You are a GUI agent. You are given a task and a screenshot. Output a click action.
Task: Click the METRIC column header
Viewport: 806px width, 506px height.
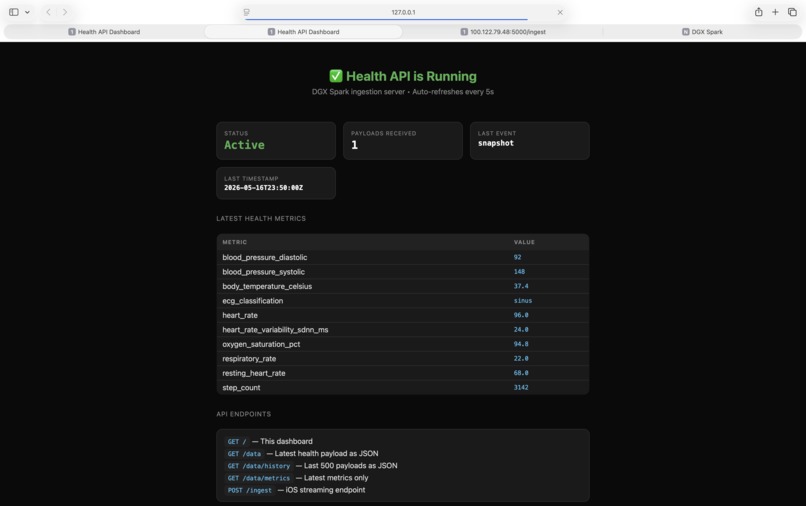click(x=234, y=242)
